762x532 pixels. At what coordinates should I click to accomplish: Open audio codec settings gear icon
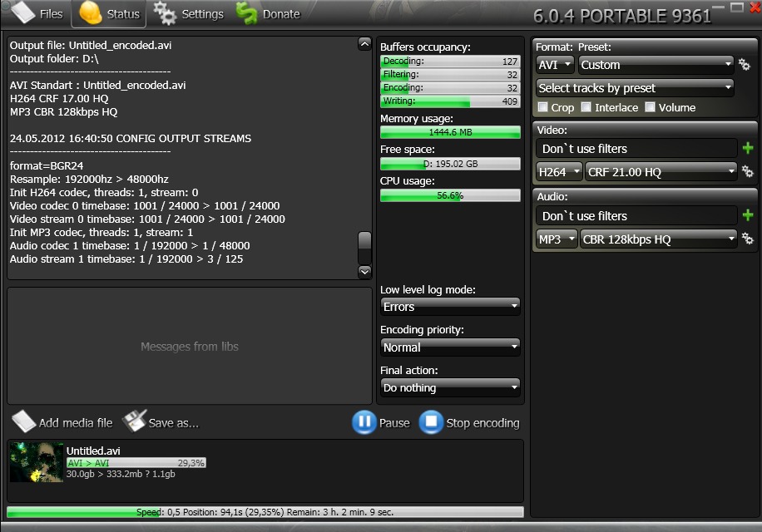pyautogui.click(x=747, y=239)
